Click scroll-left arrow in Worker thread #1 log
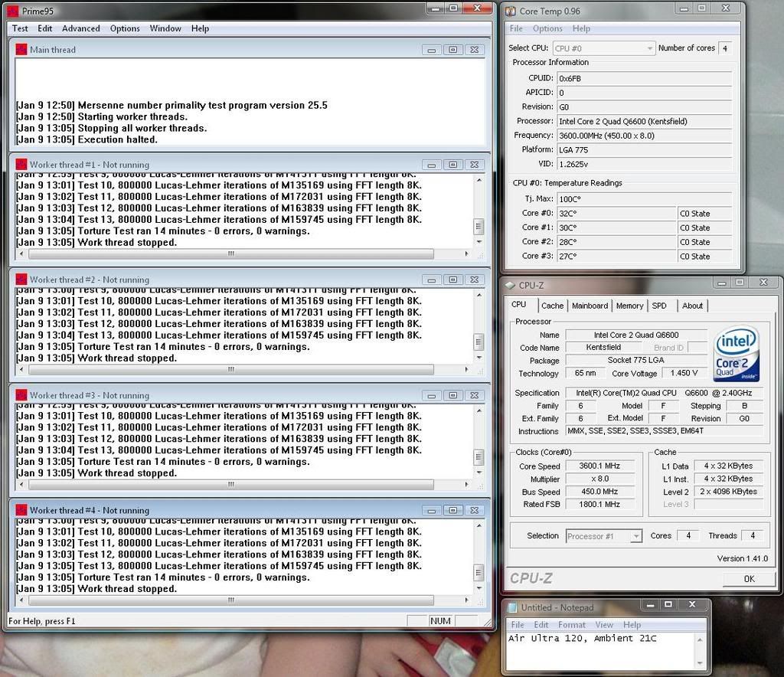 point(21,253)
